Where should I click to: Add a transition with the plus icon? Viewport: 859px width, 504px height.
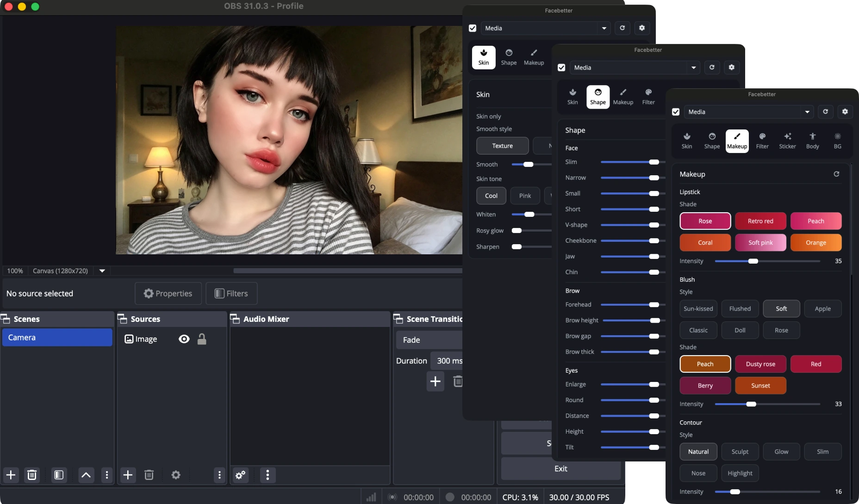point(435,381)
